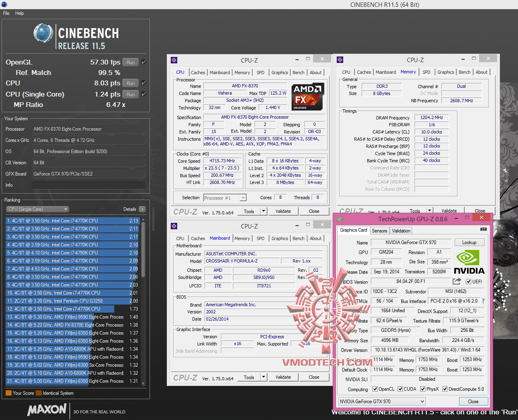518x420 pixels.
Task: Click the AMD FX logo in CPU-Z
Action: pos(308,97)
